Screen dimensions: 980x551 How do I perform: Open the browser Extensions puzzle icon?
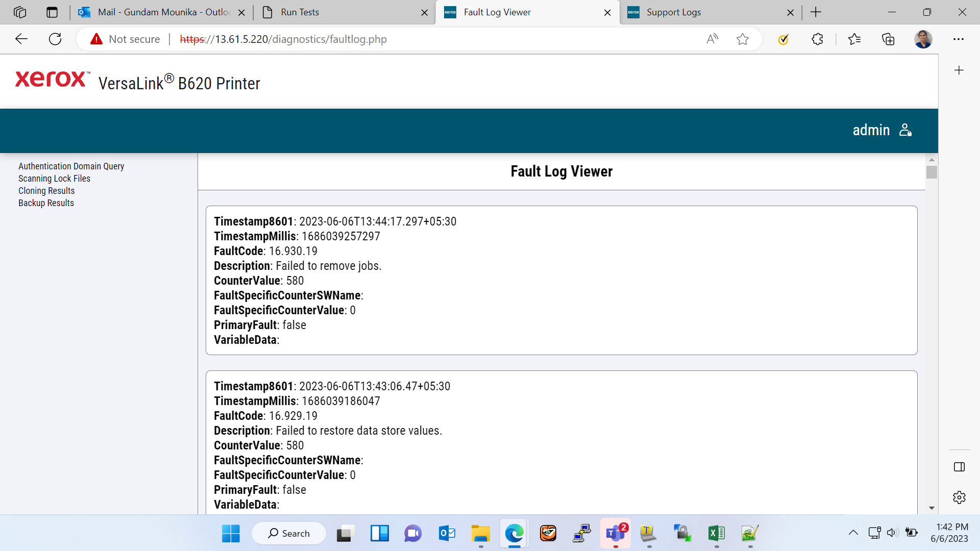[817, 39]
